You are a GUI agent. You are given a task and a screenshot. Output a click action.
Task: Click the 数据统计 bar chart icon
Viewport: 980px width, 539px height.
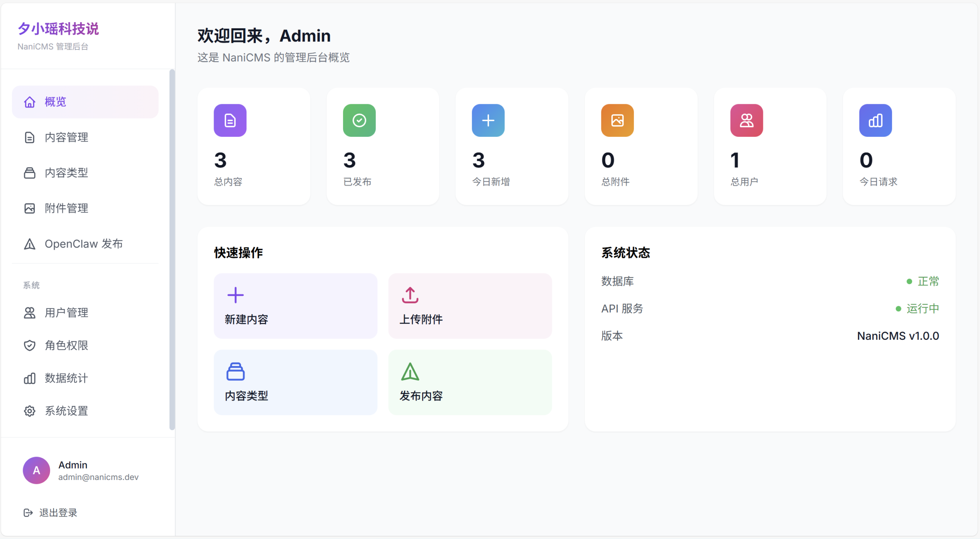point(30,378)
